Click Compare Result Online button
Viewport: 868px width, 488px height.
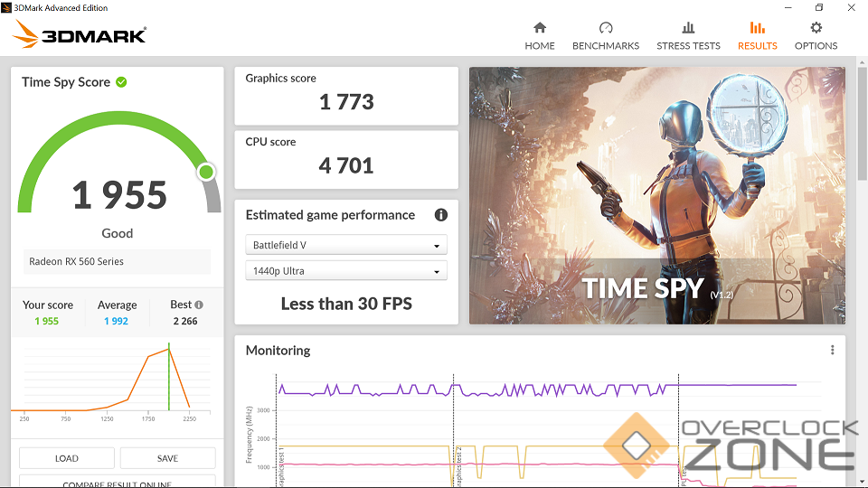117,483
